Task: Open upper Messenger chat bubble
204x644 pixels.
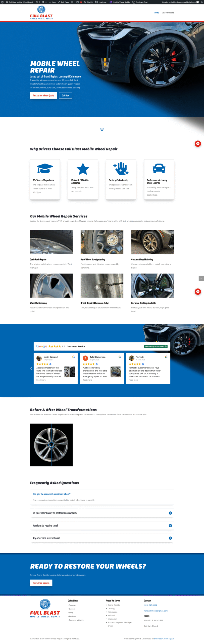Action: 198,144
